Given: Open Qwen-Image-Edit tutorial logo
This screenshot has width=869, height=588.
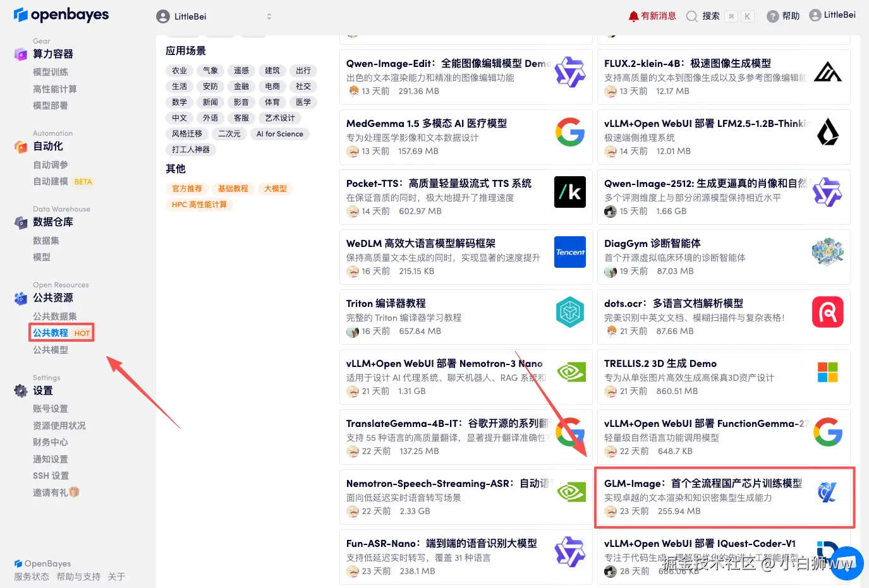Looking at the screenshot, I should [570, 72].
